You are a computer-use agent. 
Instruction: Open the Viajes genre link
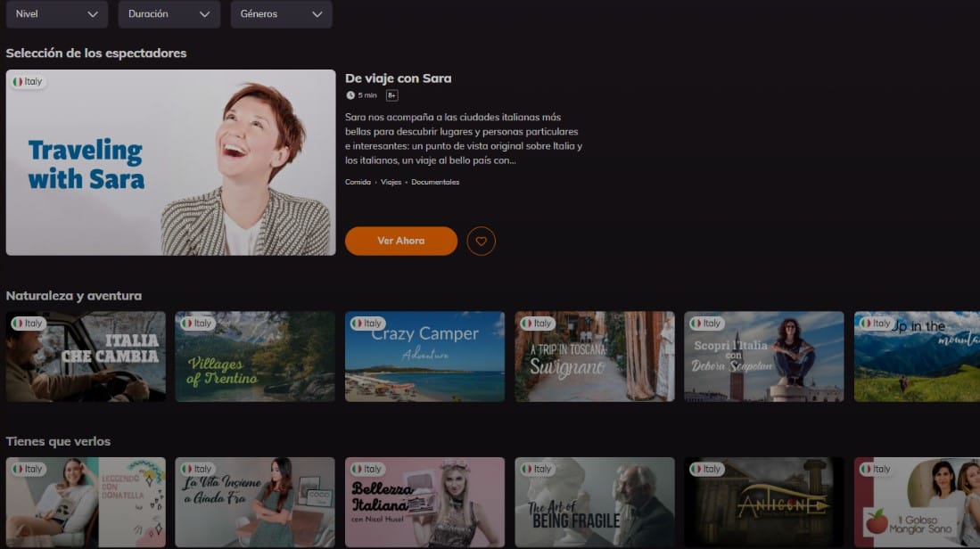point(391,181)
